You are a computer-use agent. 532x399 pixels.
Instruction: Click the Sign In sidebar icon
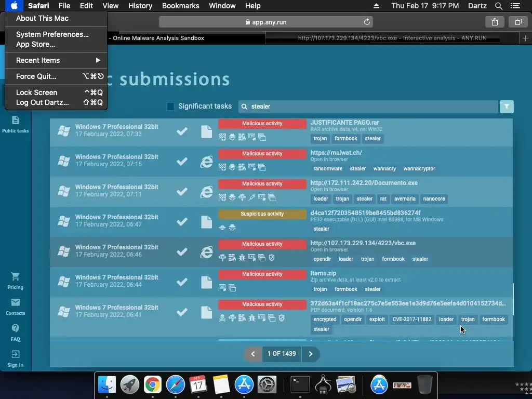(15, 354)
